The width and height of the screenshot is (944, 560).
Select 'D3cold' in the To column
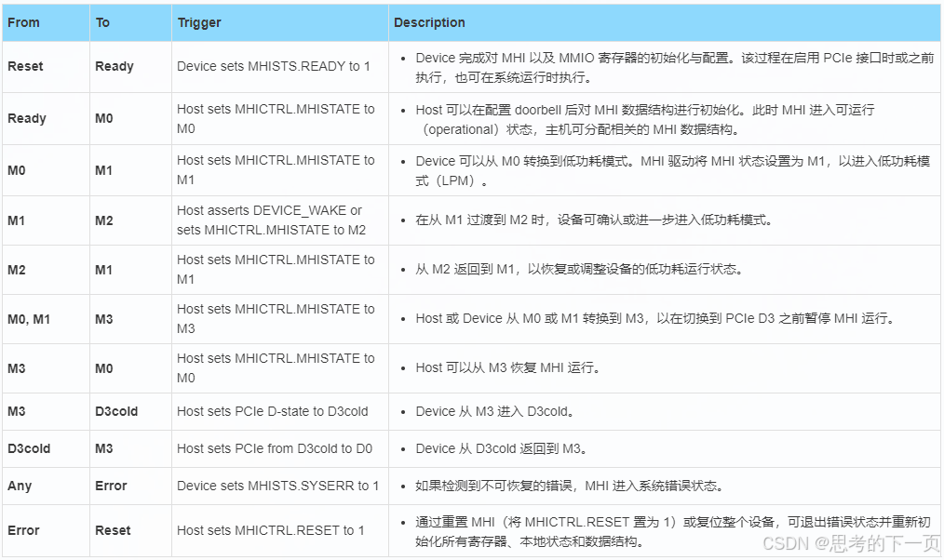tap(116, 411)
